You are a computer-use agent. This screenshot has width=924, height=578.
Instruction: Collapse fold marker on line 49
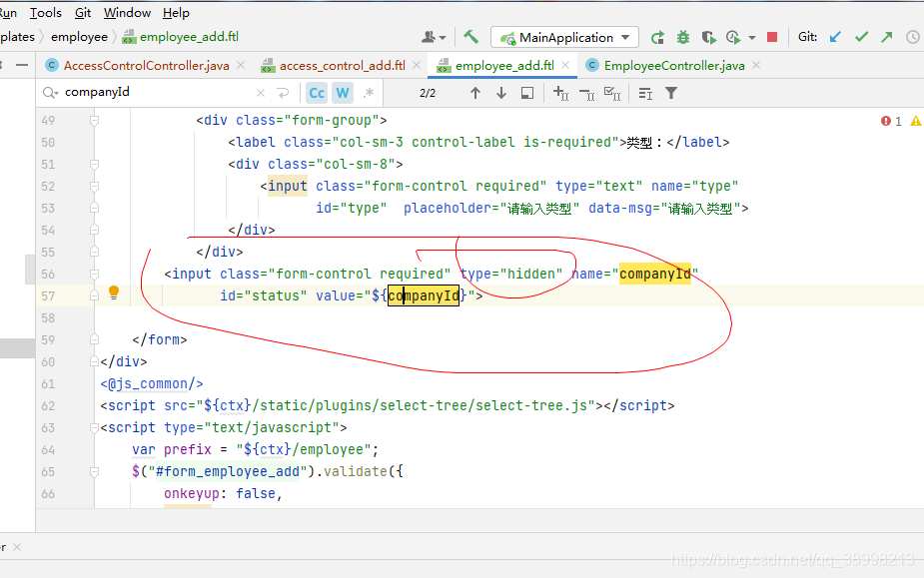point(94,120)
